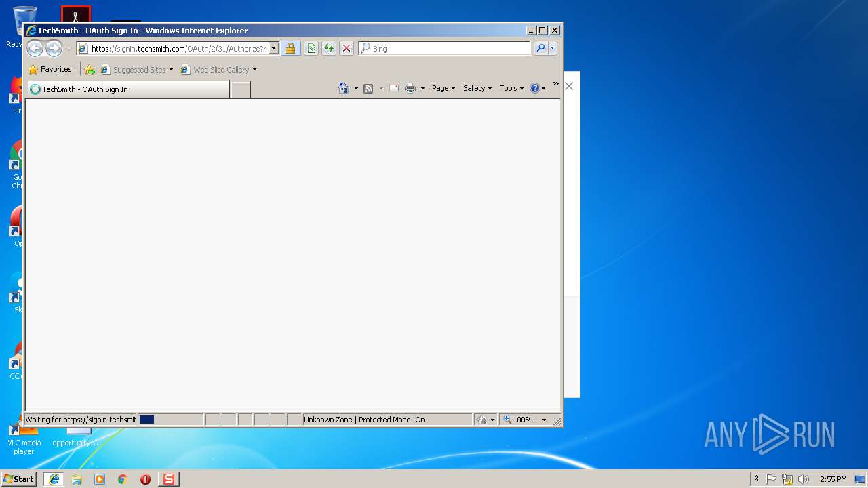Click the Refresh page icon
The height and width of the screenshot is (488, 868).
[329, 49]
